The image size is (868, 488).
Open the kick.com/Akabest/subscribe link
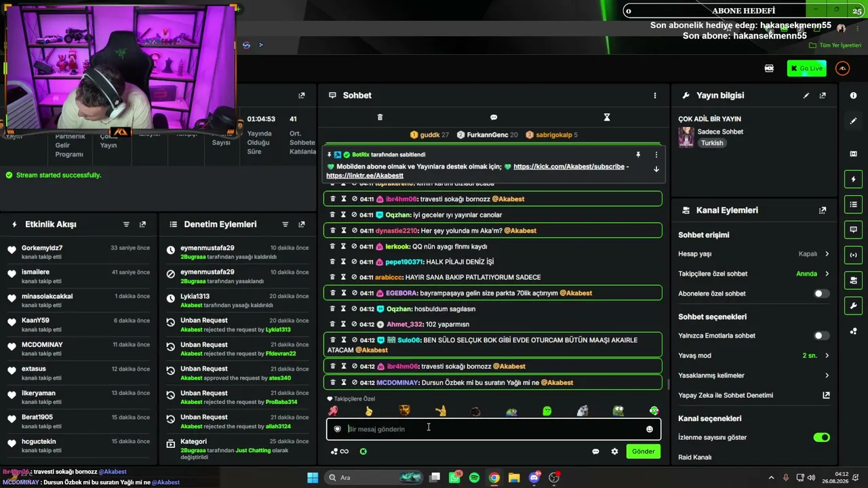click(569, 167)
